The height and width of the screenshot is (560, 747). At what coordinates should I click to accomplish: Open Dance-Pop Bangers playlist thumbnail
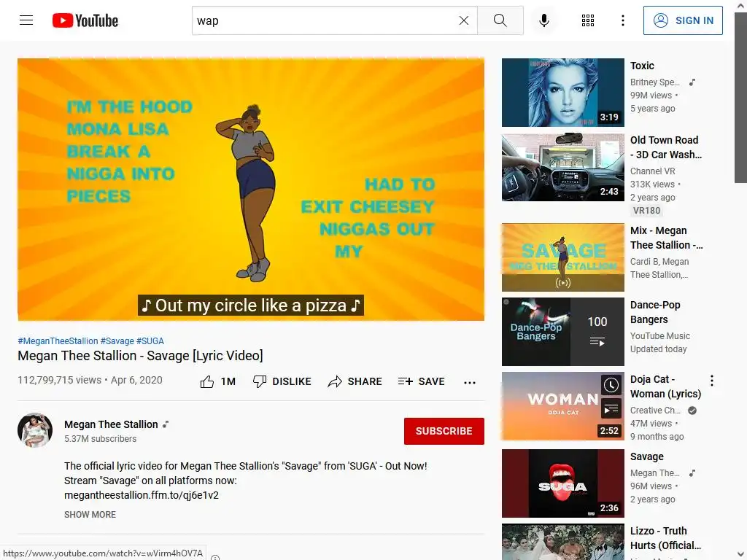click(x=563, y=332)
